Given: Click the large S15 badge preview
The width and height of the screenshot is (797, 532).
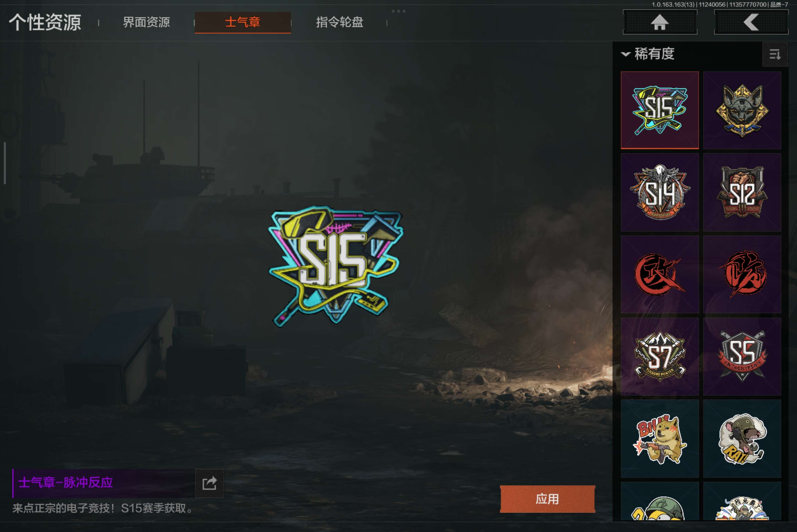Looking at the screenshot, I should pos(335,266).
